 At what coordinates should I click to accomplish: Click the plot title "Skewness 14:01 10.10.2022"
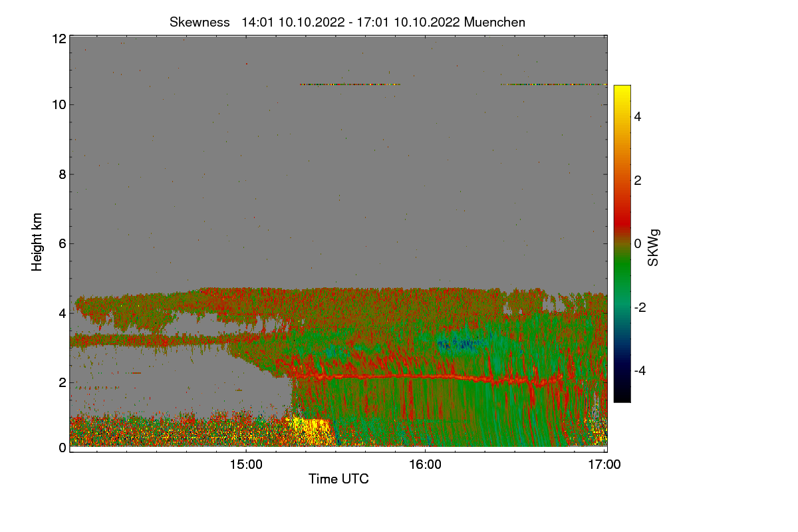pos(347,22)
